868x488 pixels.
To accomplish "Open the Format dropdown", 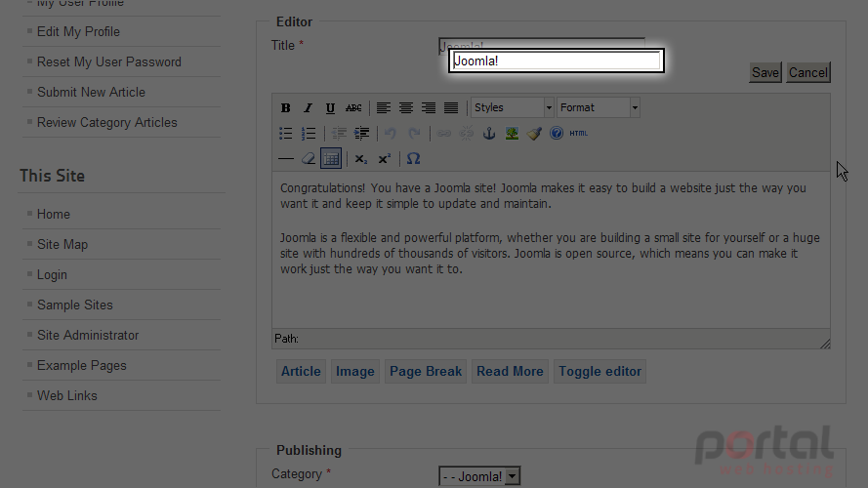I will pos(599,108).
